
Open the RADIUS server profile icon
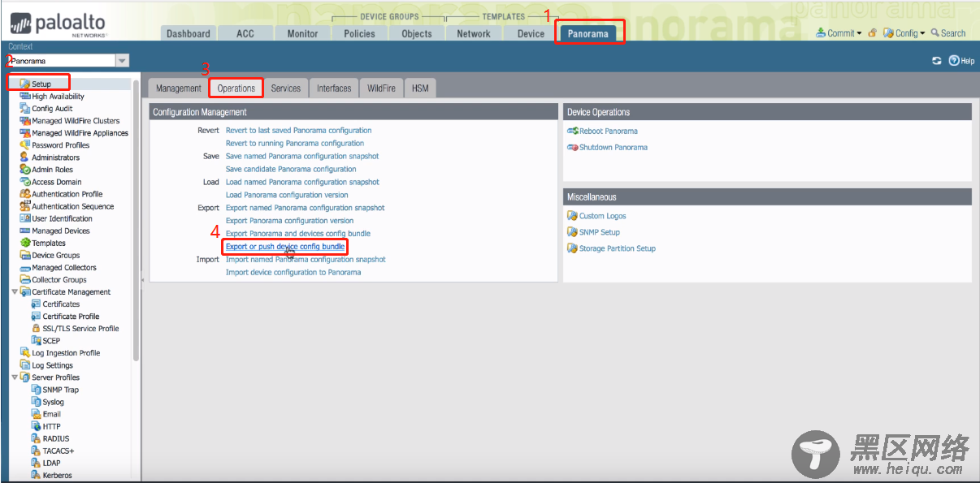pos(36,438)
